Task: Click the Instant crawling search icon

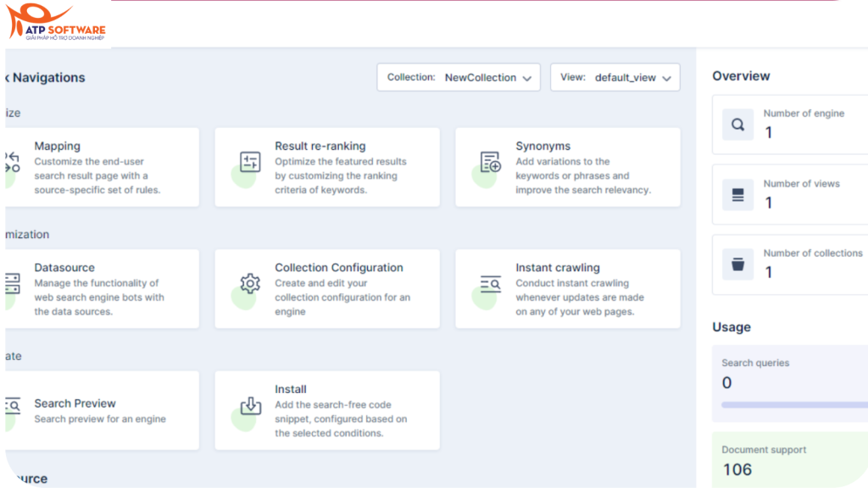Action: point(491,284)
